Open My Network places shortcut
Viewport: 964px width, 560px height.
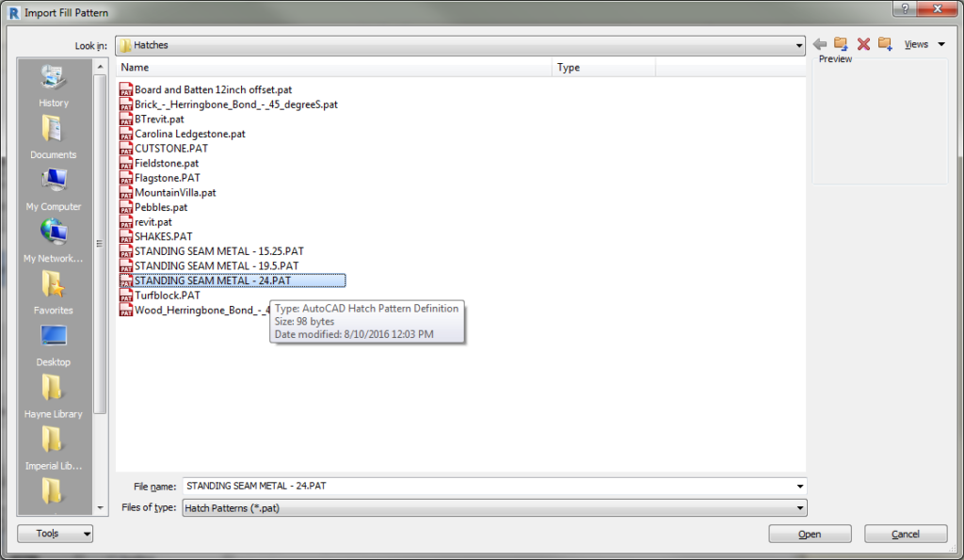54,241
